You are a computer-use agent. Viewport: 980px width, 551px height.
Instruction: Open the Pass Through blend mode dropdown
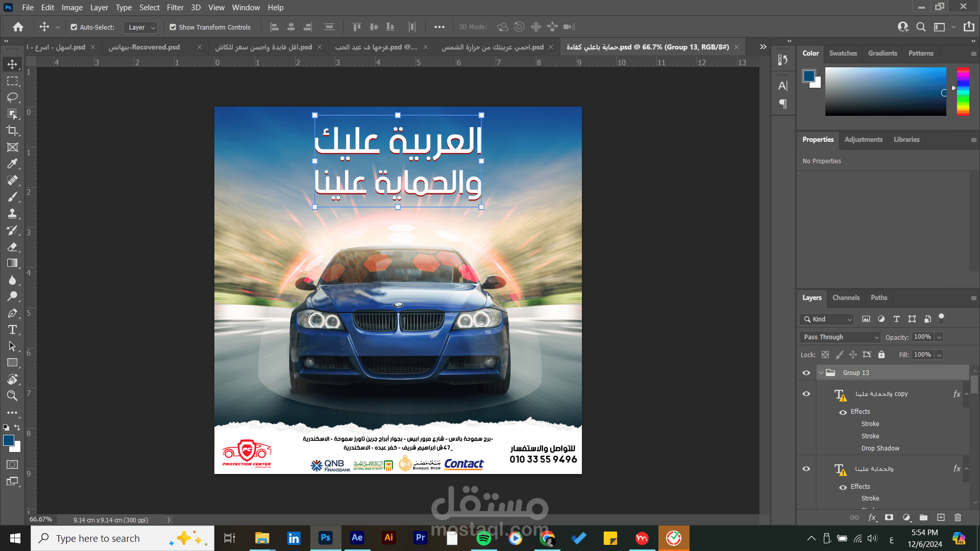[x=840, y=337]
